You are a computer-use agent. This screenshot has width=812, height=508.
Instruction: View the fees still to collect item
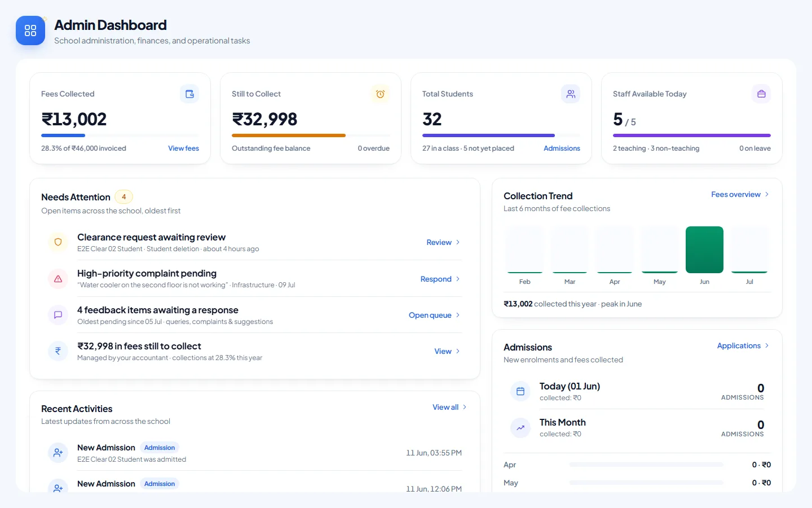point(447,351)
